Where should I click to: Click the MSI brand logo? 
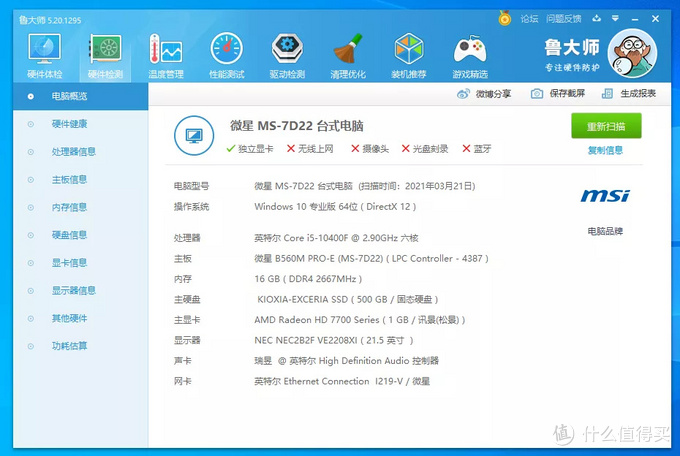coord(605,196)
